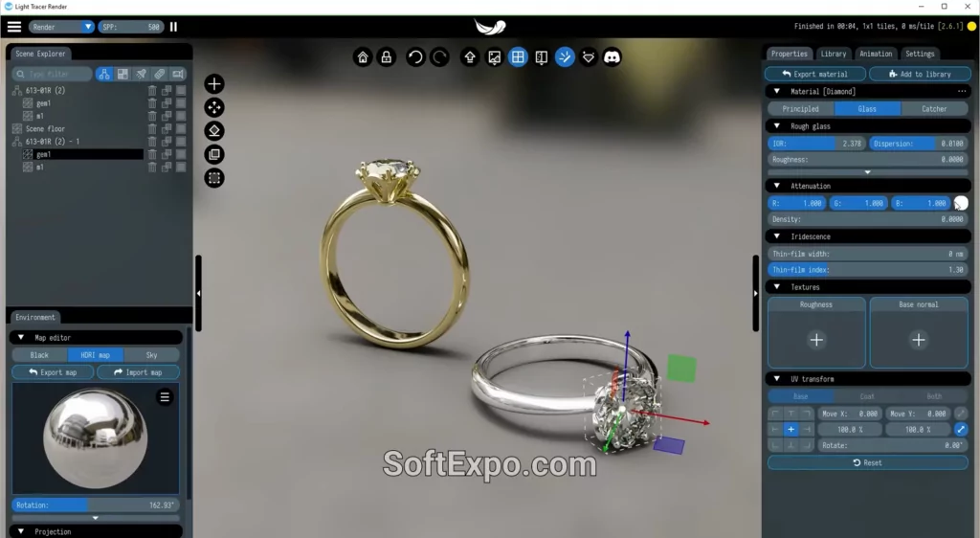Open the Render mode dropdown

(x=61, y=27)
